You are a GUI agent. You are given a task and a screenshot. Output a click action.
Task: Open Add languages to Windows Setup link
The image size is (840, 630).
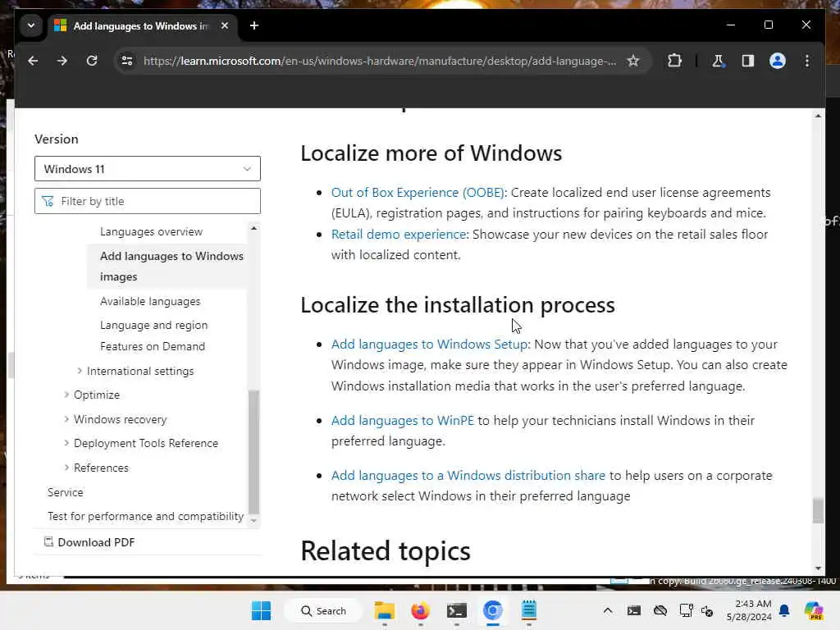tap(429, 344)
